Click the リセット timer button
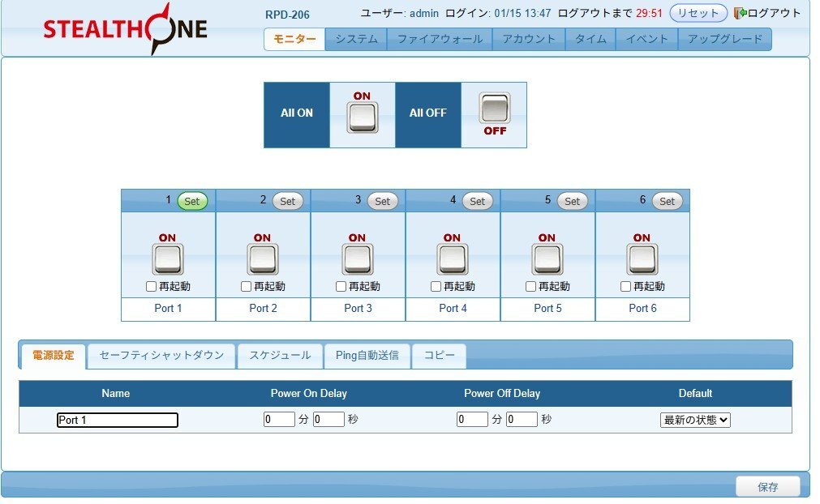820x504 pixels. click(x=698, y=13)
